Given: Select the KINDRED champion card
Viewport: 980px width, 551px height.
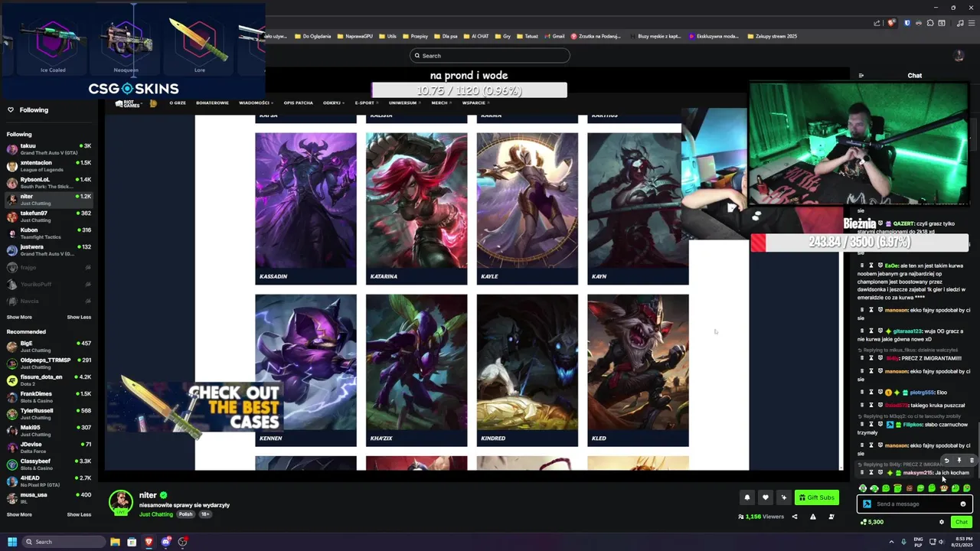Looking at the screenshot, I should click(x=528, y=370).
